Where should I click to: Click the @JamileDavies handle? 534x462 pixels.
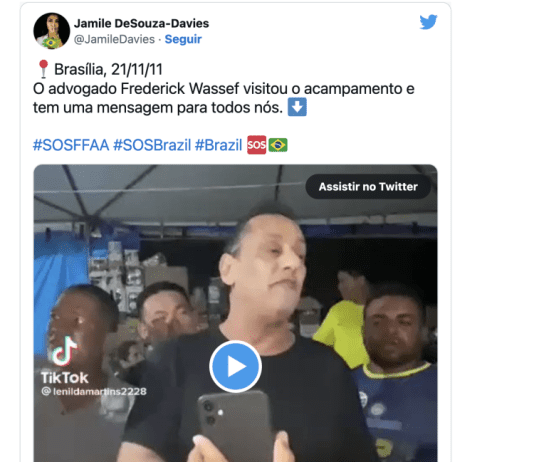coord(114,39)
